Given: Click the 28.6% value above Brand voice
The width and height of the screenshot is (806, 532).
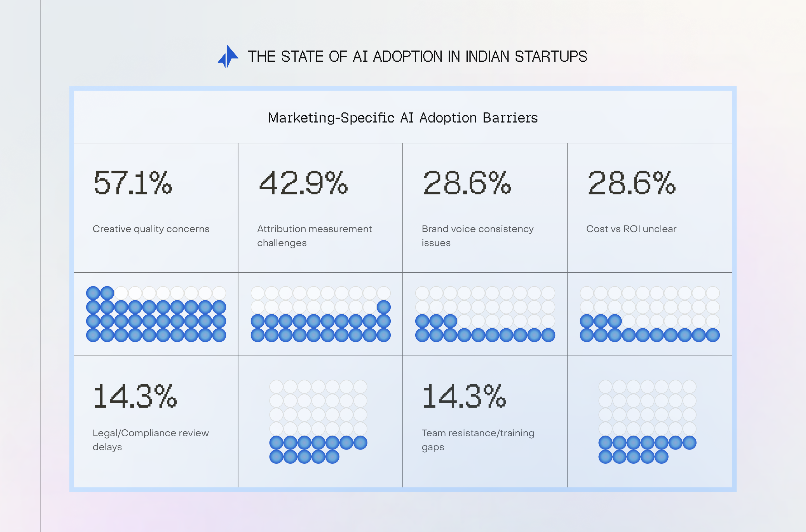Looking at the screenshot, I should pos(467,183).
